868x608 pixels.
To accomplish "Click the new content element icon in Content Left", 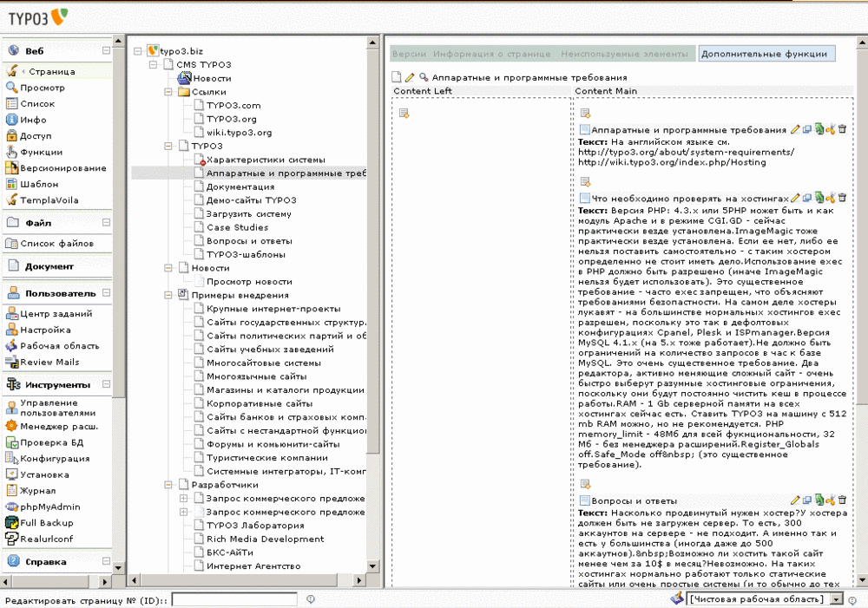I will point(404,114).
